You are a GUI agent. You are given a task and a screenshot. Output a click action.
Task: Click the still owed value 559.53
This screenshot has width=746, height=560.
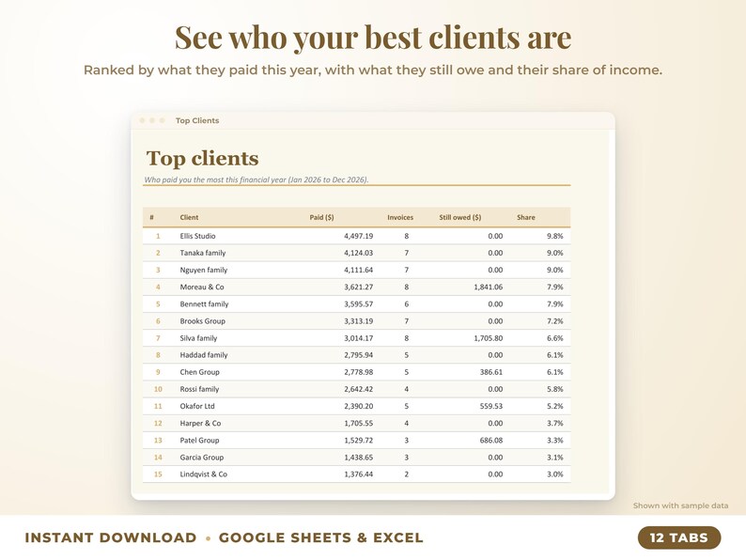click(x=491, y=406)
